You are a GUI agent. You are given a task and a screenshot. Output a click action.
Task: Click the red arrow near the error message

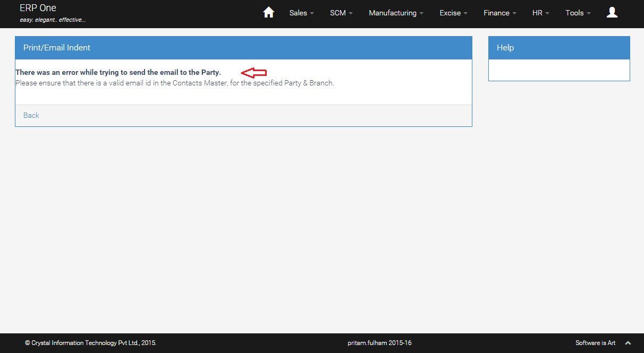(254, 73)
